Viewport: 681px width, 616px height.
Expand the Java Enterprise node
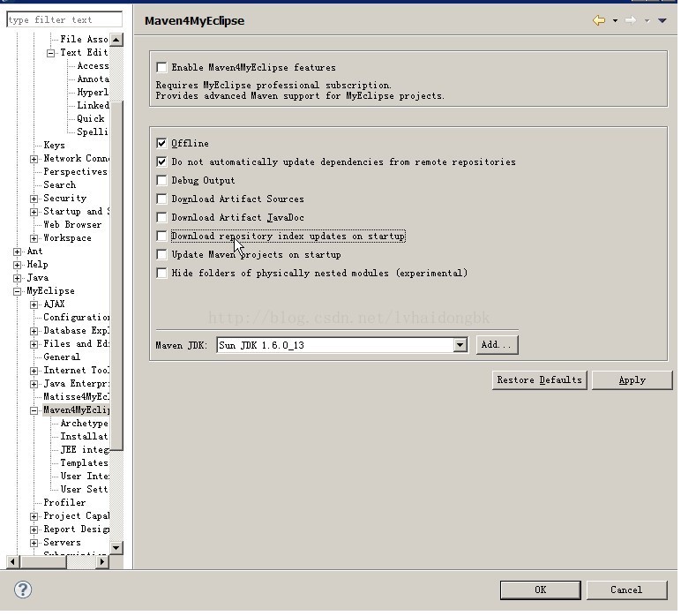point(34,384)
